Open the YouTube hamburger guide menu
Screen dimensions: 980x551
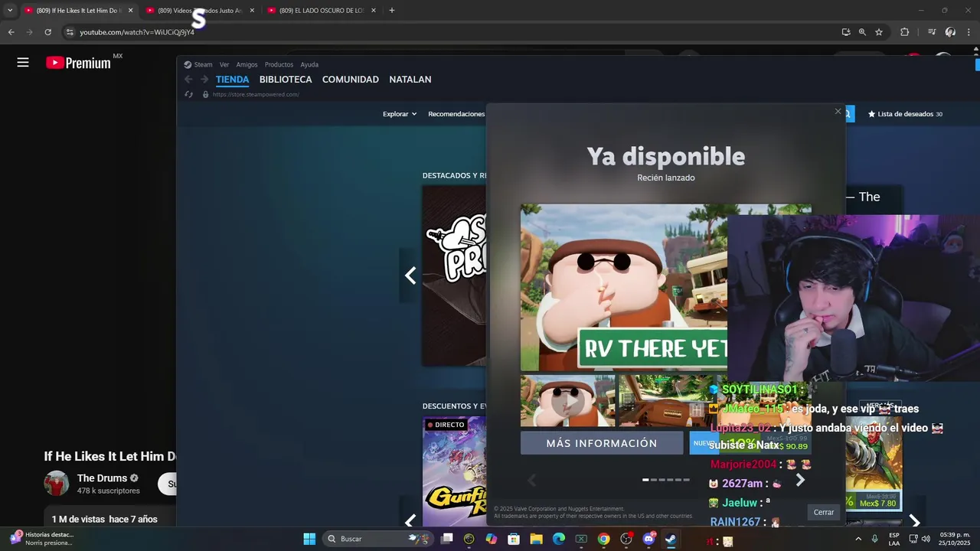(x=23, y=63)
